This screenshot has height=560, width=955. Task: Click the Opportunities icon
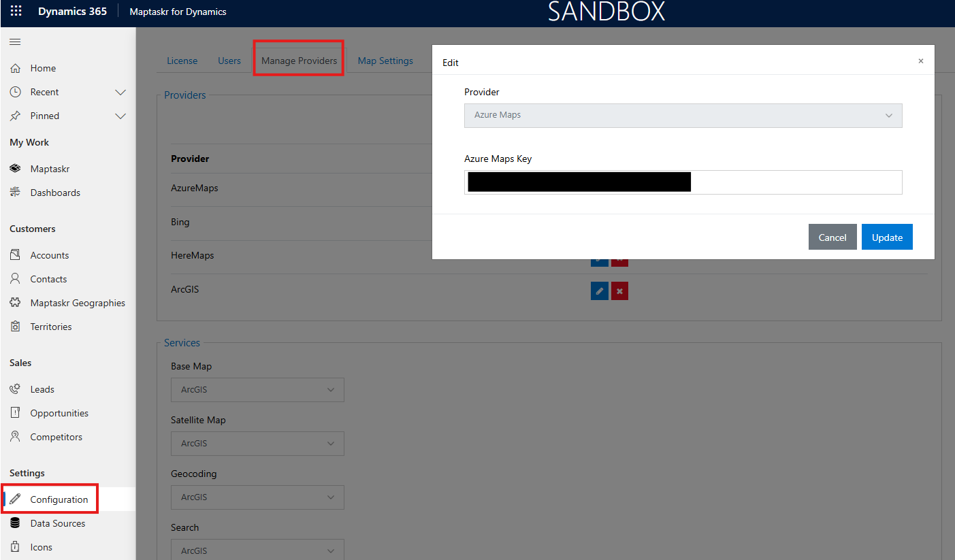click(x=15, y=413)
